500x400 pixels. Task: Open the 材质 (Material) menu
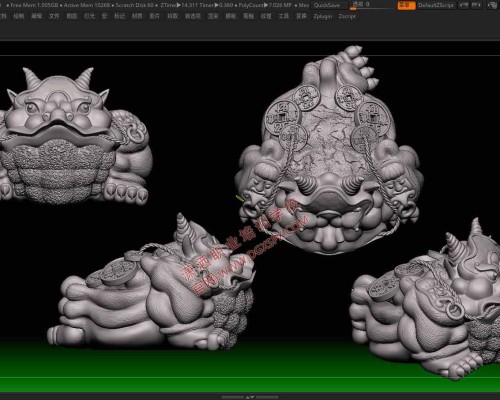137,16
